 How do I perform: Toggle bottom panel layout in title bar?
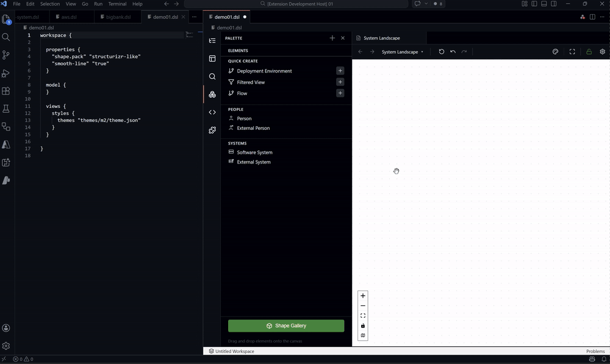544,4
